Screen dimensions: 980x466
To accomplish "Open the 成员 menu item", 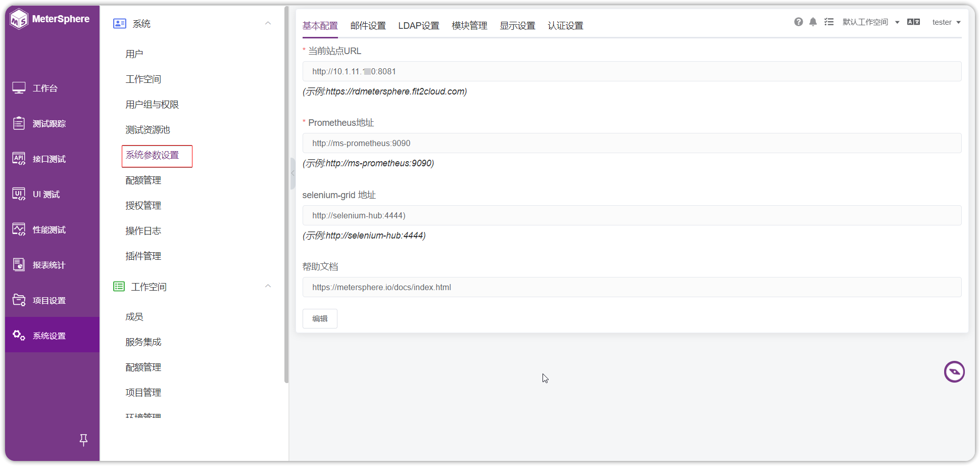I will (x=134, y=317).
